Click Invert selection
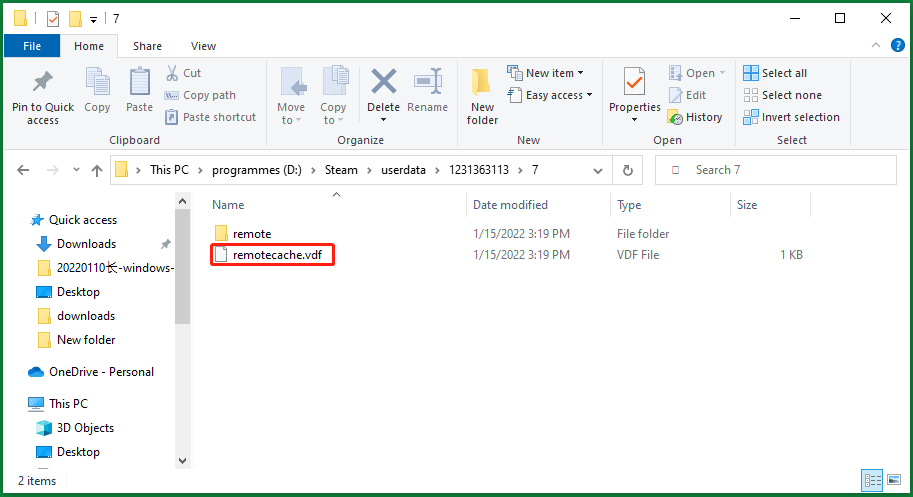Image resolution: width=913 pixels, height=497 pixels. [791, 117]
